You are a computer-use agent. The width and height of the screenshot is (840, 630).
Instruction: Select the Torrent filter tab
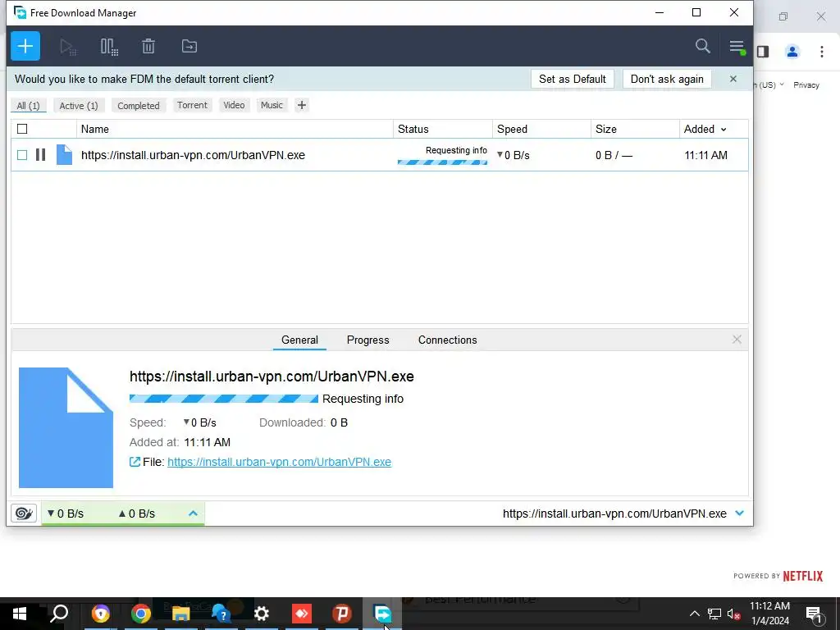pyautogui.click(x=192, y=105)
